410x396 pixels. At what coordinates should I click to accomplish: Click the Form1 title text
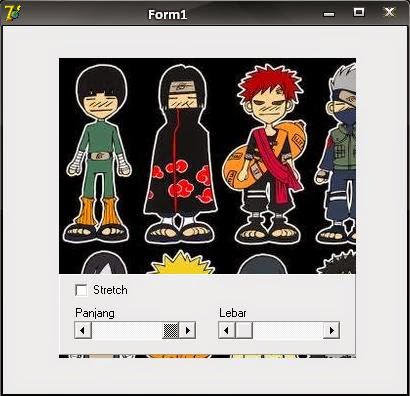[168, 14]
